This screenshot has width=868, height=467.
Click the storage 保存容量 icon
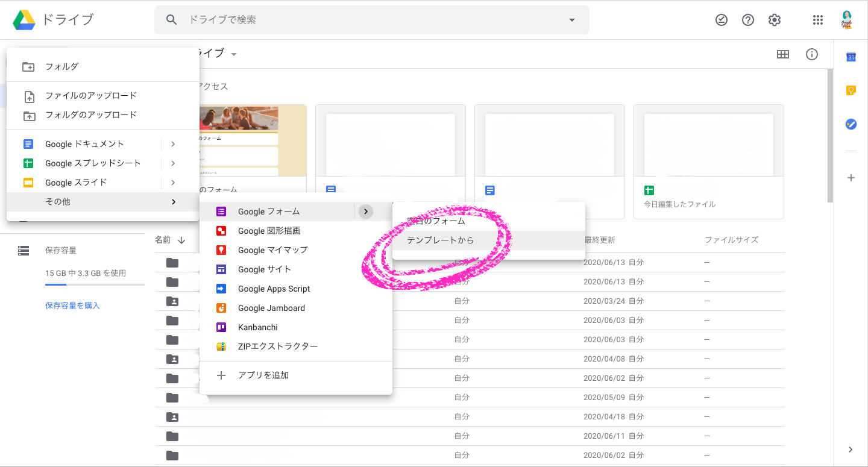(24, 250)
